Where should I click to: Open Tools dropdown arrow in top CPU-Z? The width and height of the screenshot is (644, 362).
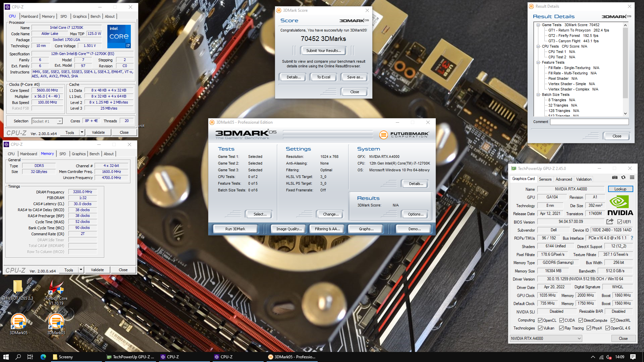coord(82,132)
